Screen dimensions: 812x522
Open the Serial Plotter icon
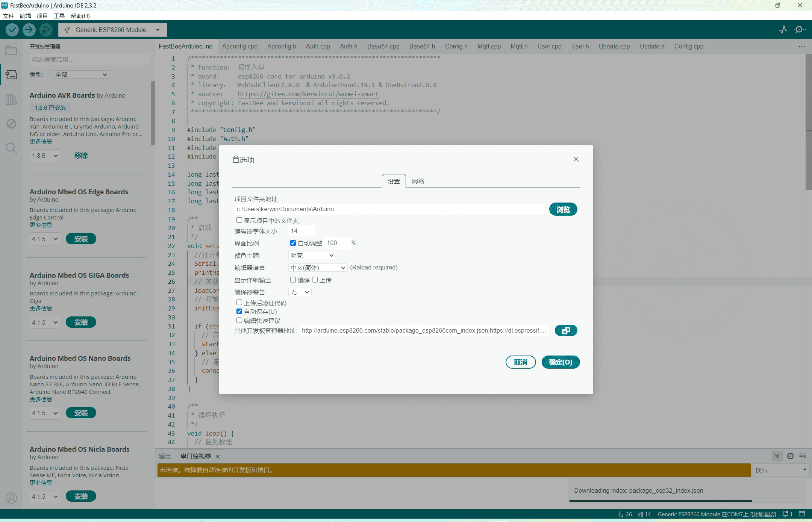[783, 30]
